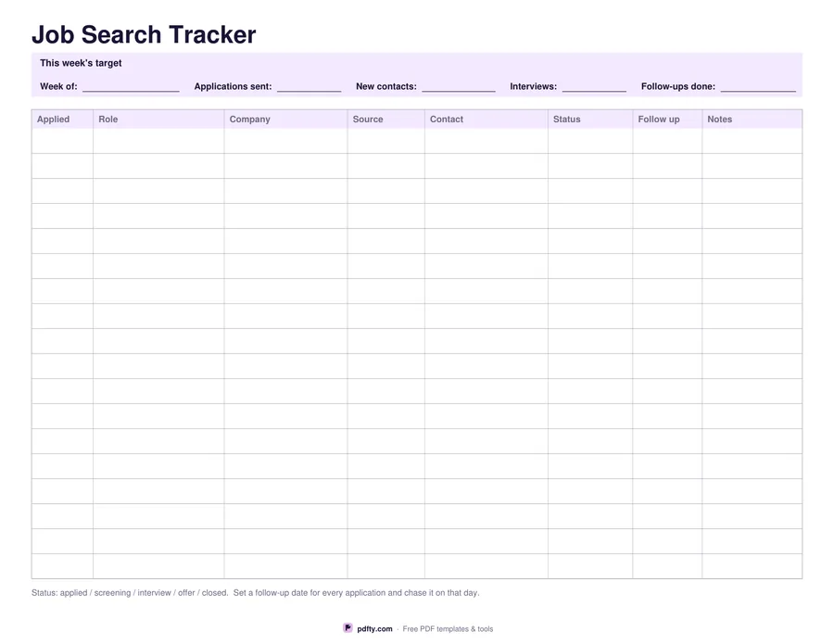
Task: Click the Status legend footnote text
Action: (x=256, y=592)
